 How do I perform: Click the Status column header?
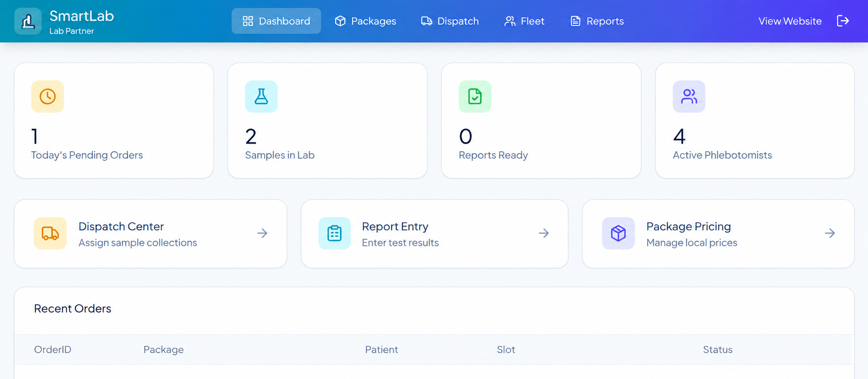(x=718, y=350)
